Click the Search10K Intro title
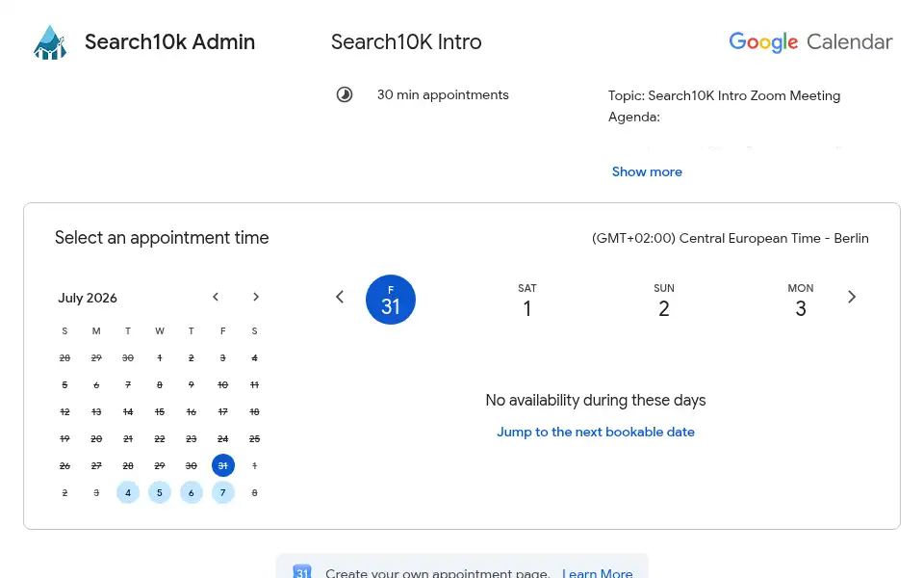The width and height of the screenshot is (924, 578). click(x=406, y=41)
